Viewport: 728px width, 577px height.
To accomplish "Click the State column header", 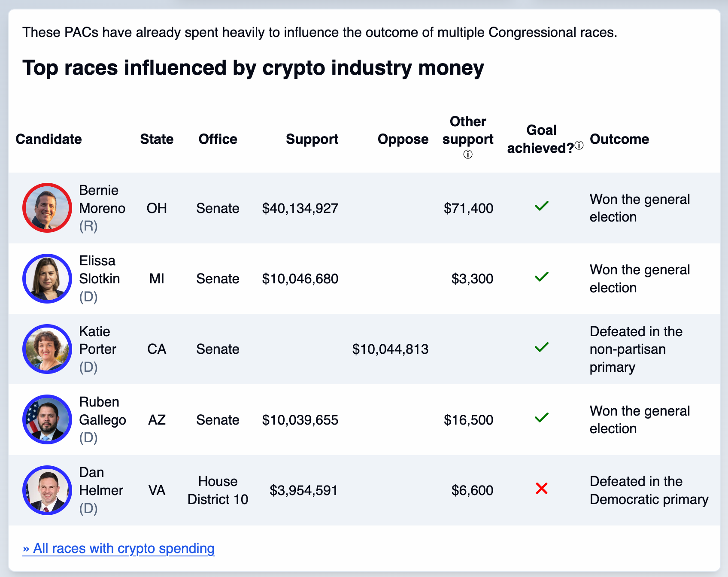I will pyautogui.click(x=157, y=139).
